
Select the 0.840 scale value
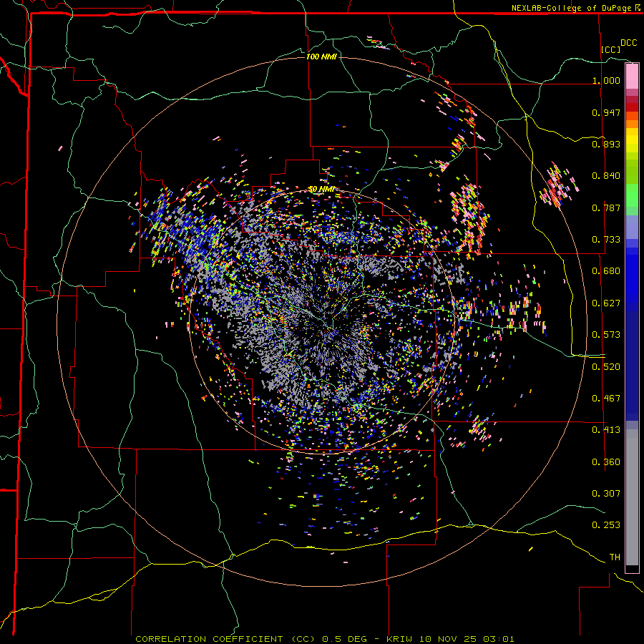point(606,176)
